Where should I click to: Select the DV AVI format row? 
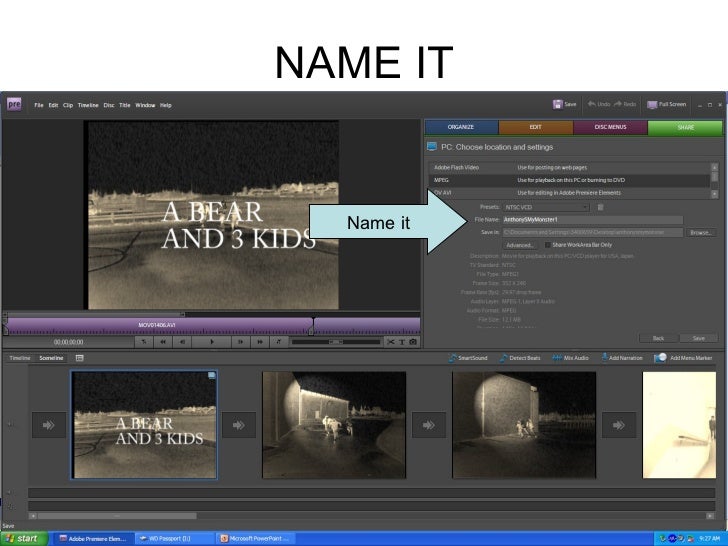click(x=569, y=193)
